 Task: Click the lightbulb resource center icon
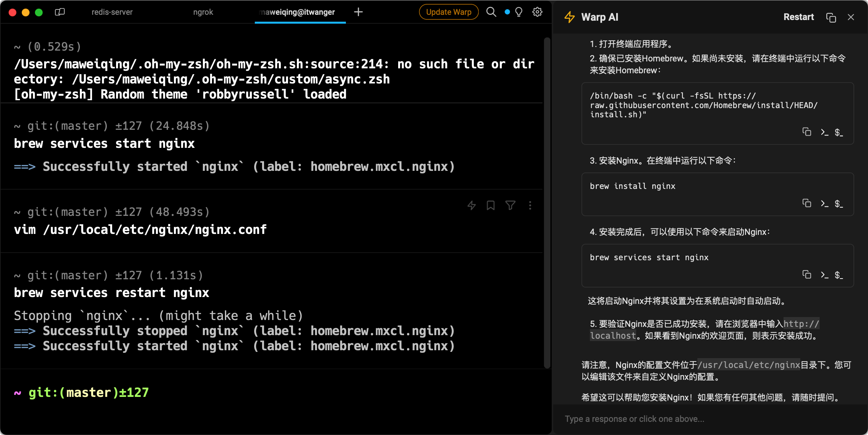point(518,12)
